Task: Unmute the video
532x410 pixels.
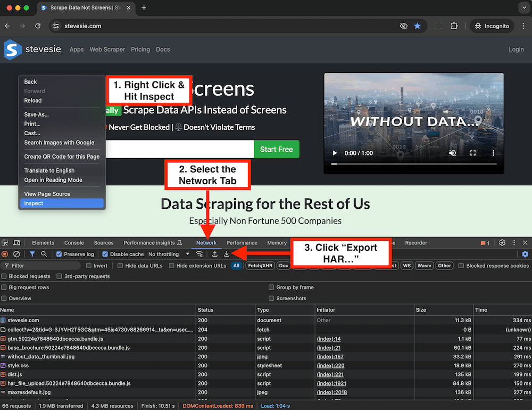Action: coord(452,153)
